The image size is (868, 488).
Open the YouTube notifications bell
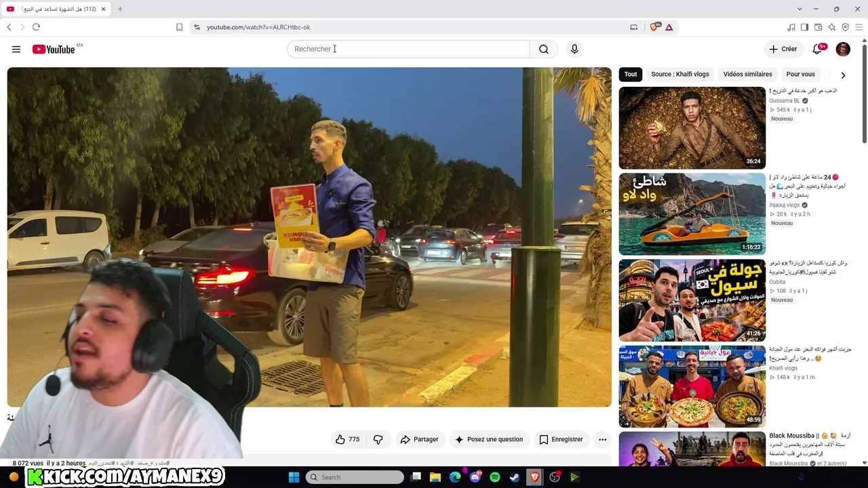[817, 49]
